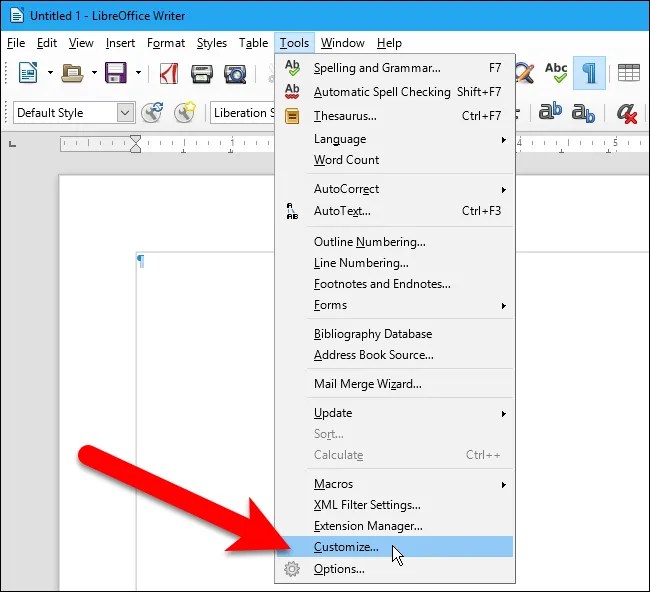Select Address Book Source menu entry

point(395,355)
